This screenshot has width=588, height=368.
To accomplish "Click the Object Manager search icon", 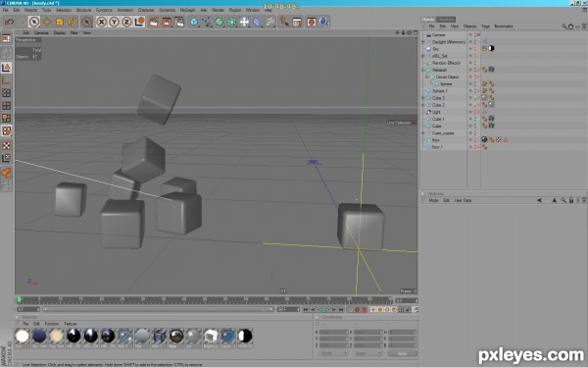I will coord(564,26).
